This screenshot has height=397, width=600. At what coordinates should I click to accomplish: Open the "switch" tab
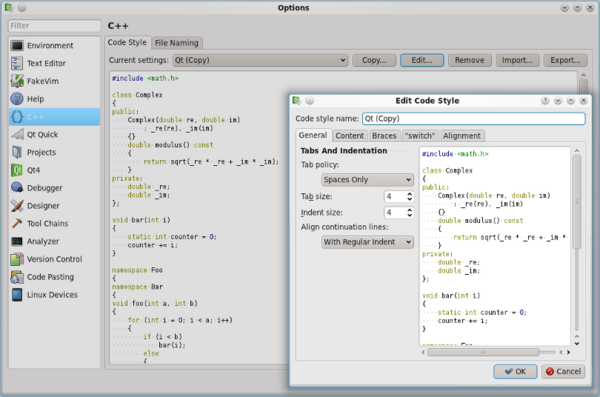tap(420, 136)
